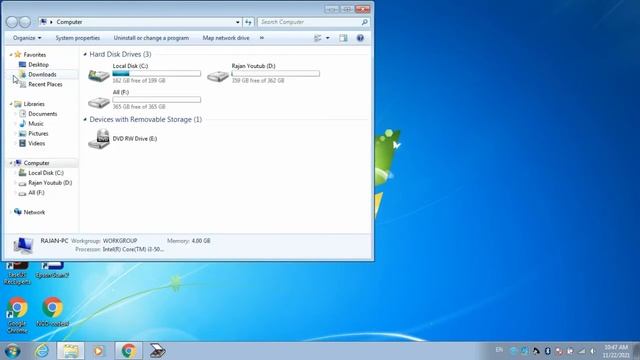Click the network signal tray icon
This screenshot has height=360, width=640.
(x=582, y=351)
